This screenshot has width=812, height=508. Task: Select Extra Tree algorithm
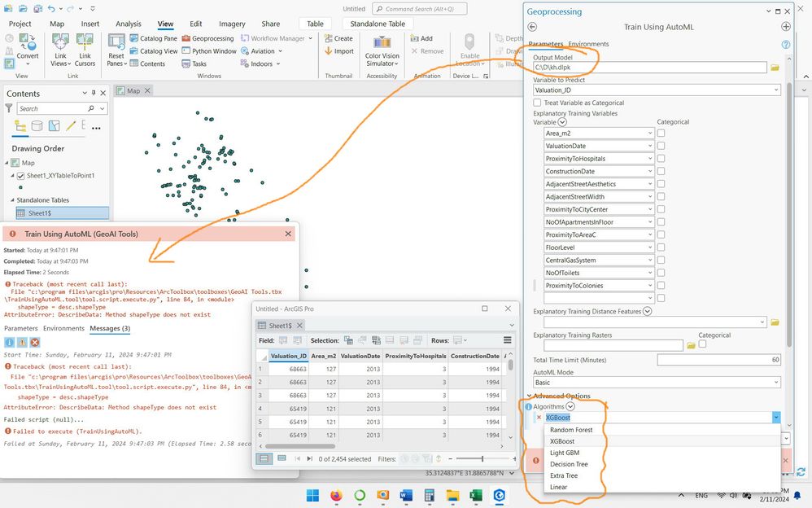[563, 475]
